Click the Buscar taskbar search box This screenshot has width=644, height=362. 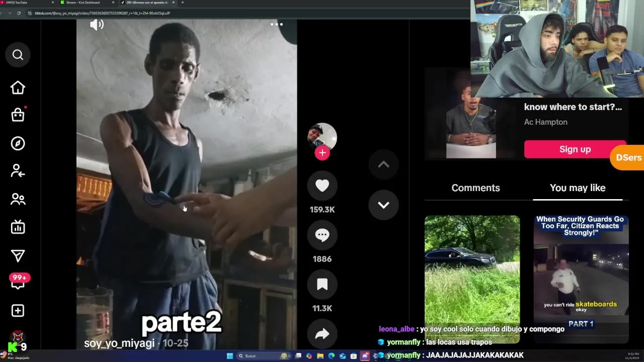[264, 356]
